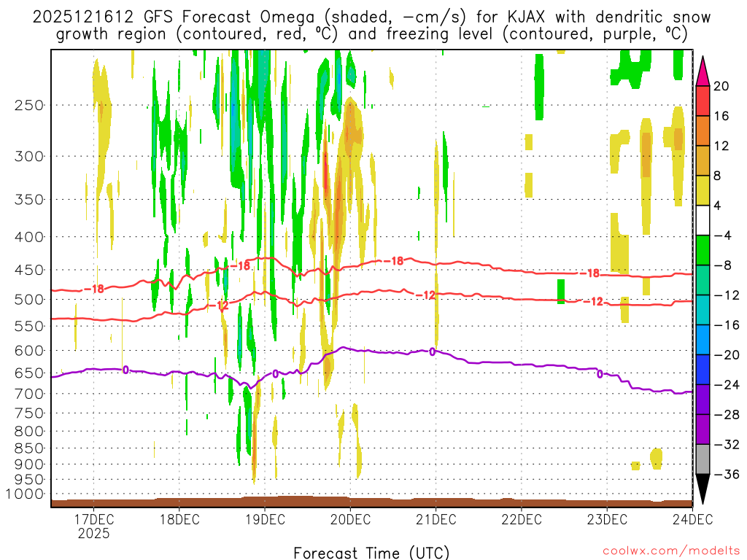
Task: Click the 450 pressure level label
Action: 29,270
